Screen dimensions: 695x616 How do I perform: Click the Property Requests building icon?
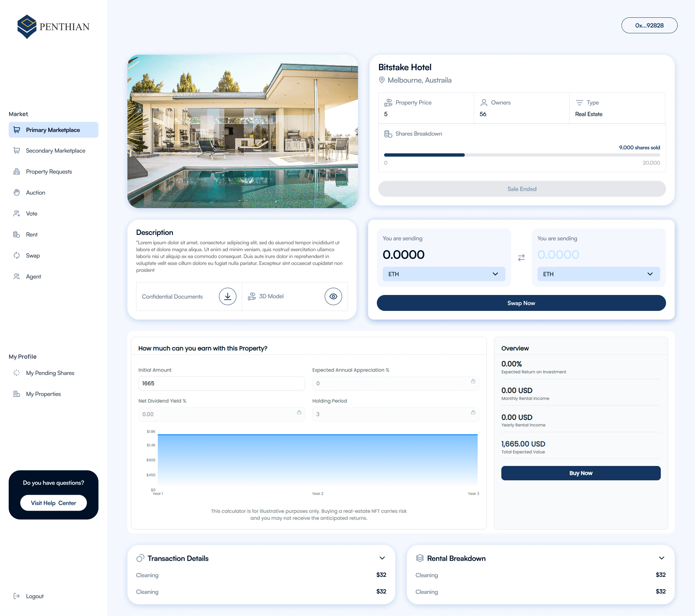click(x=17, y=172)
